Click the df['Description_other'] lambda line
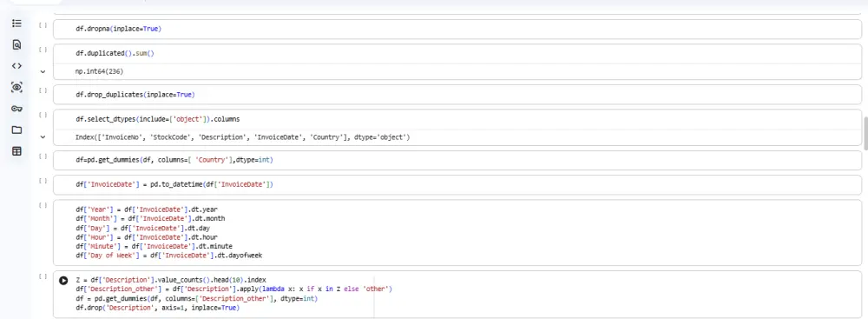The height and width of the screenshot is (319, 868). tap(233, 289)
